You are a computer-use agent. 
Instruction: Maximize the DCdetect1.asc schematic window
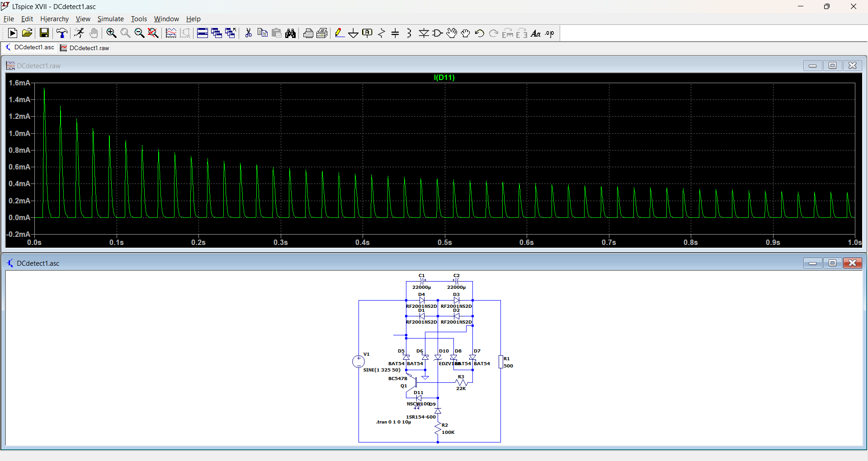(x=832, y=263)
